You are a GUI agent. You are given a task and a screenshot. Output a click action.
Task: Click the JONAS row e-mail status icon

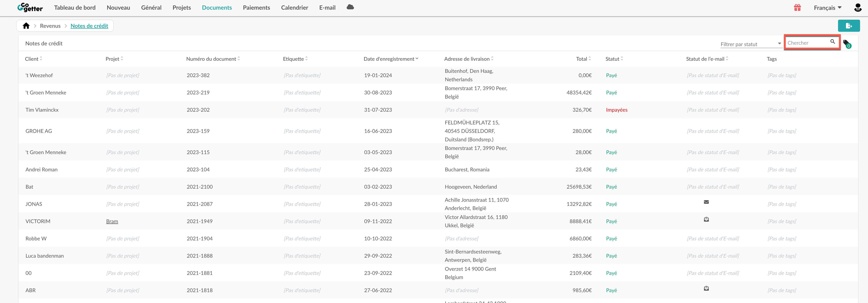[706, 202]
